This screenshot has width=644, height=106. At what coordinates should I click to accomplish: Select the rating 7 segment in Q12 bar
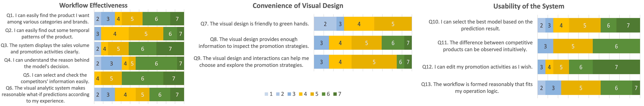click(616, 67)
